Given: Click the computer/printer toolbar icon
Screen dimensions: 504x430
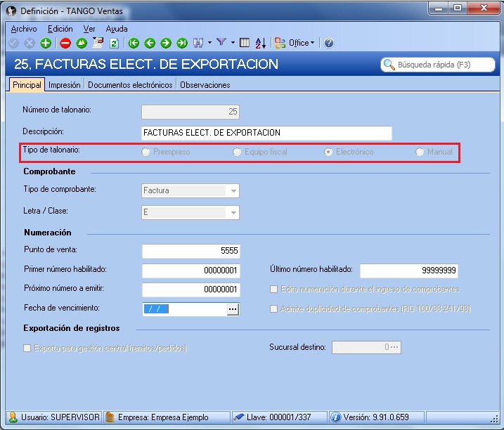Looking at the screenshot, I should (x=98, y=43).
